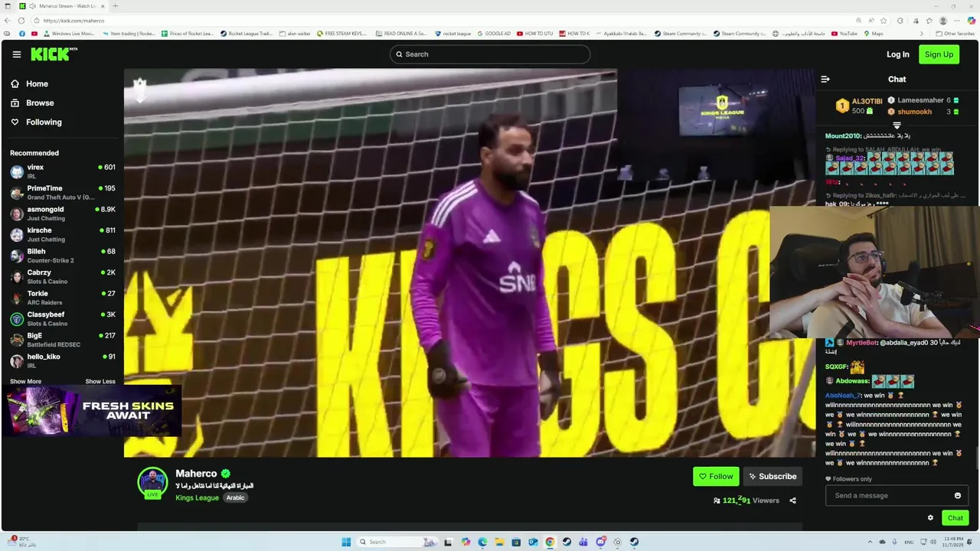Open the Windows Start menu
The height and width of the screenshot is (551, 980).
[x=346, y=542]
